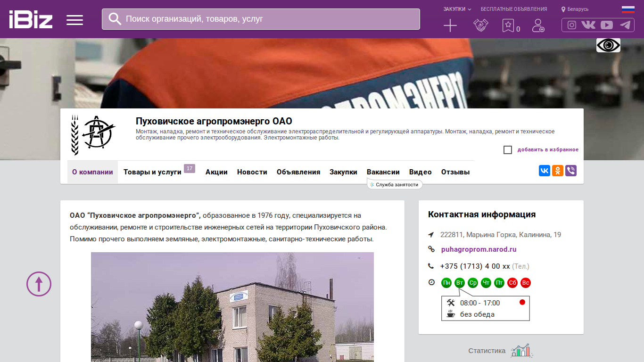Image resolution: width=644 pixels, height=362 pixels.
Task: Open the hamburger menu
Action: (74, 20)
